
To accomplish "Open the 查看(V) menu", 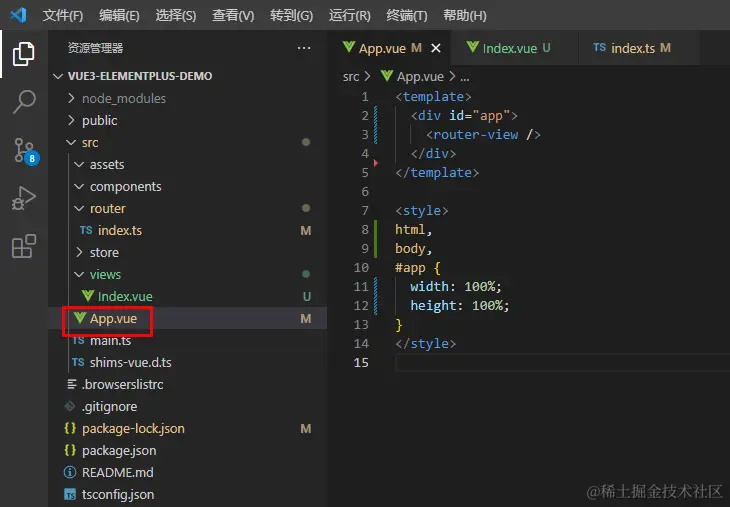I will pyautogui.click(x=233, y=15).
